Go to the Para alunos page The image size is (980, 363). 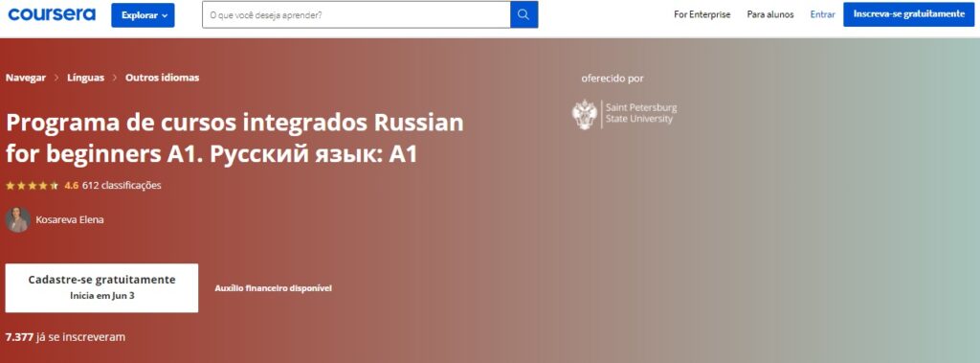point(770,14)
